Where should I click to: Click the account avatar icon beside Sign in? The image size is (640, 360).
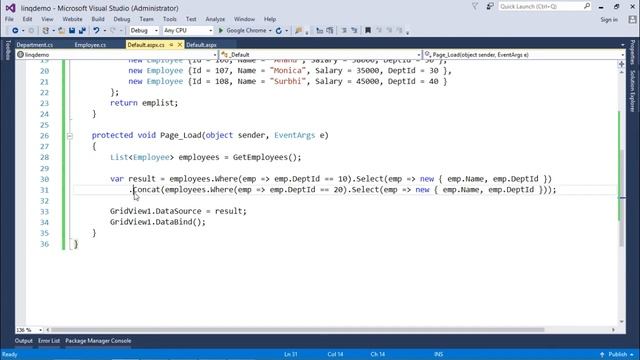pyautogui.click(x=632, y=19)
